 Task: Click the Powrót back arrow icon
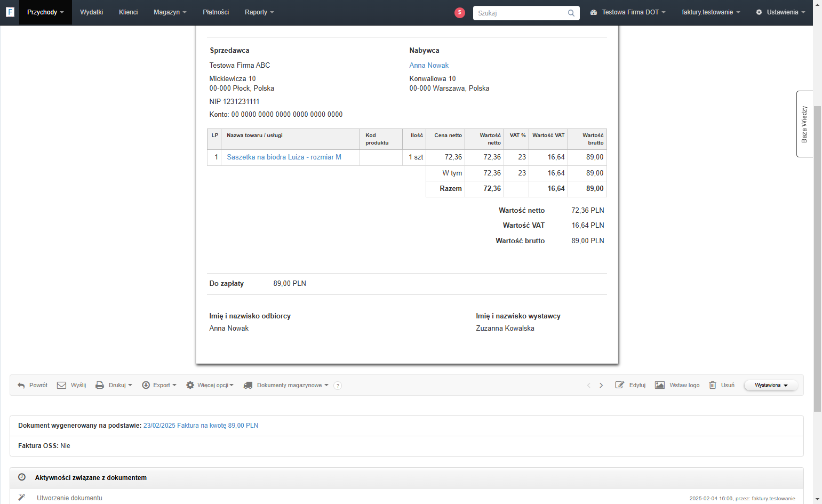(x=21, y=385)
